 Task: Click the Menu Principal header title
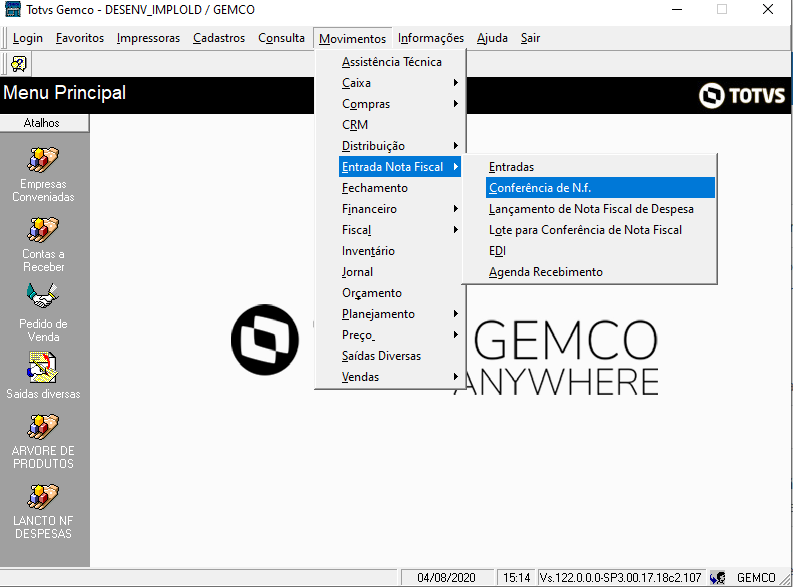click(x=65, y=93)
